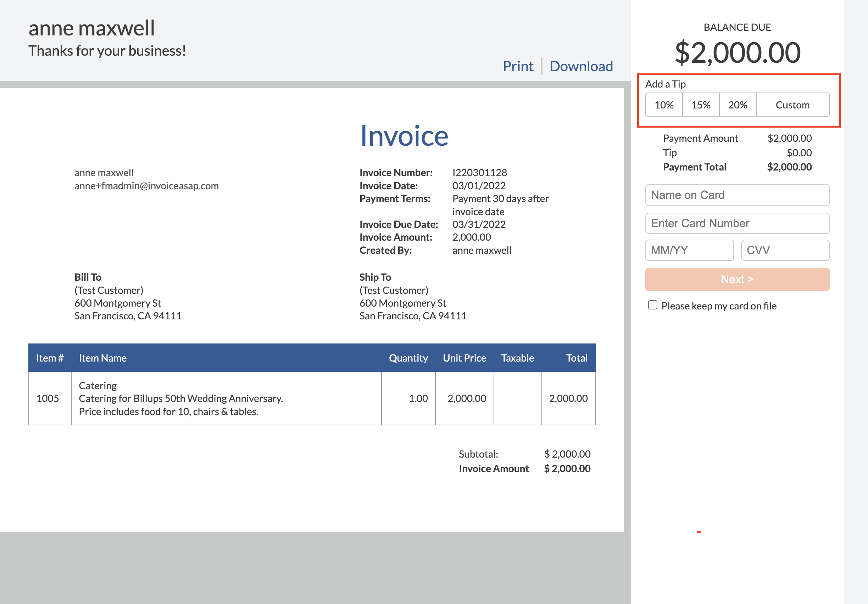Select the 10% tip option
This screenshot has height=604, width=868.
point(663,105)
